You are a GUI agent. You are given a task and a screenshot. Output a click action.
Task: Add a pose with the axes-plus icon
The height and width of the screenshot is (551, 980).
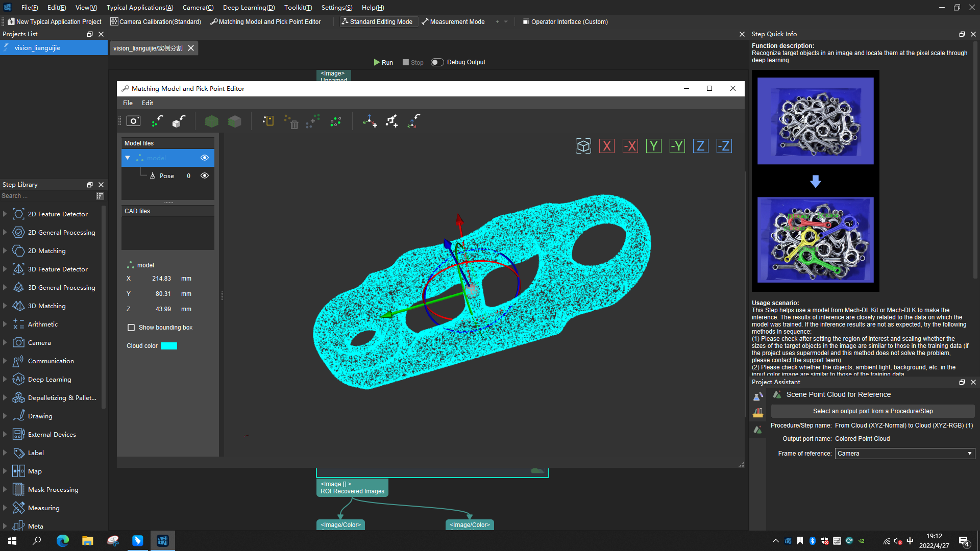tap(370, 121)
